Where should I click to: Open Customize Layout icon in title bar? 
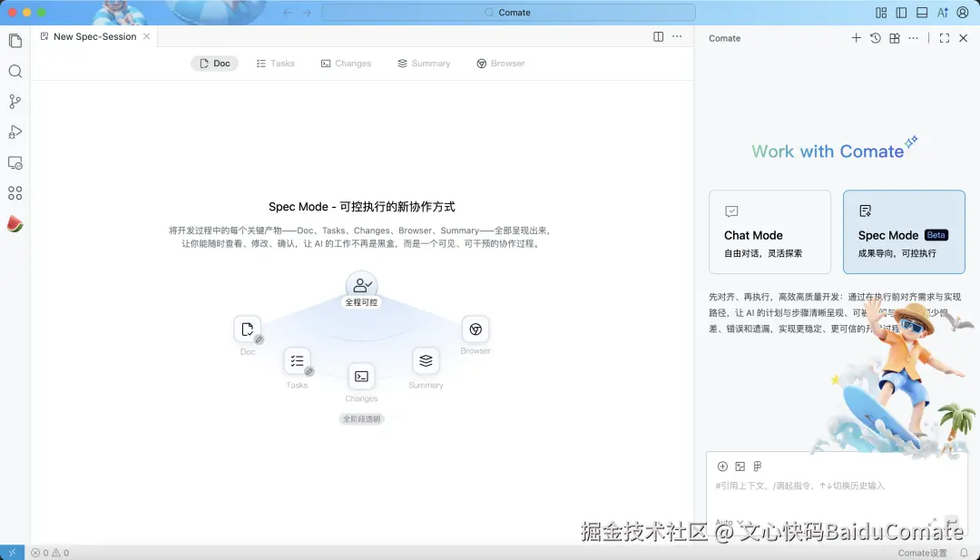click(x=881, y=13)
